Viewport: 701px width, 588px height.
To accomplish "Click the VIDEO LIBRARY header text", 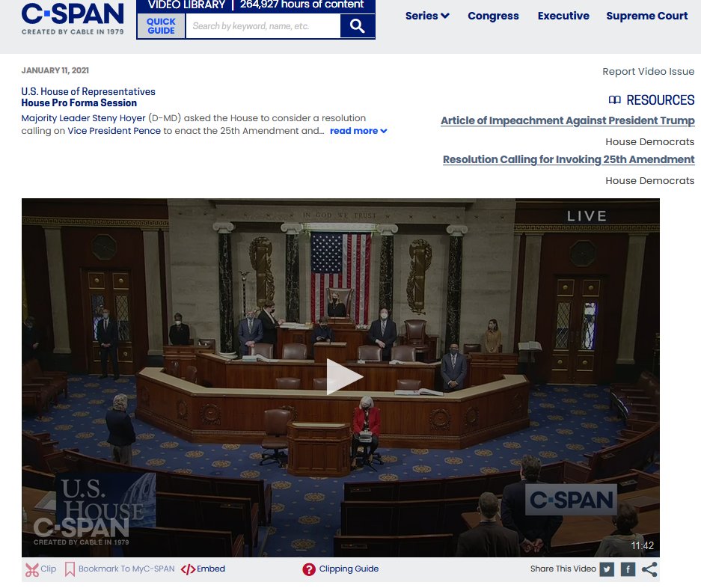I will coord(186,5).
